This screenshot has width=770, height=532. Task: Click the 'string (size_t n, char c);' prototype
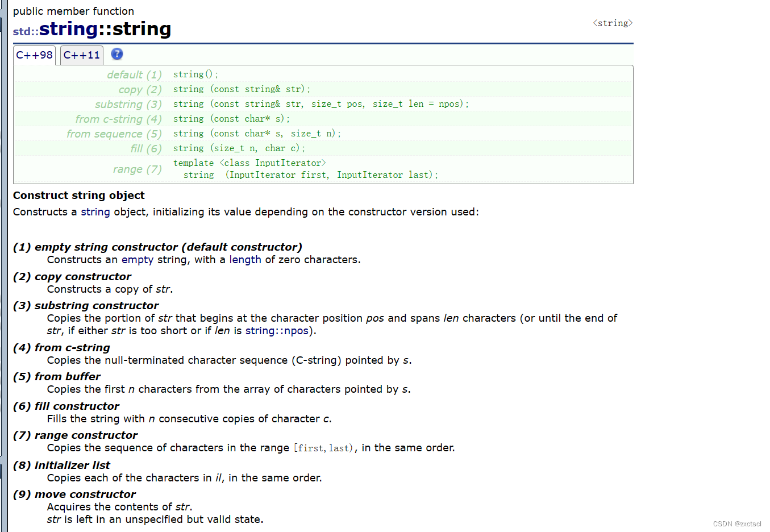click(x=239, y=148)
